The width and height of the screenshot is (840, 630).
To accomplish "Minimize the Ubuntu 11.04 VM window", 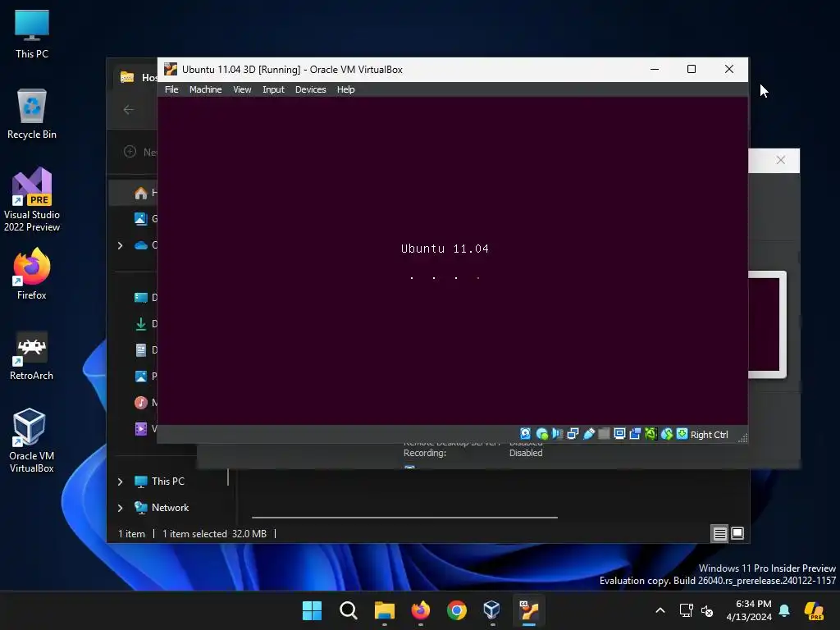I will [654, 69].
